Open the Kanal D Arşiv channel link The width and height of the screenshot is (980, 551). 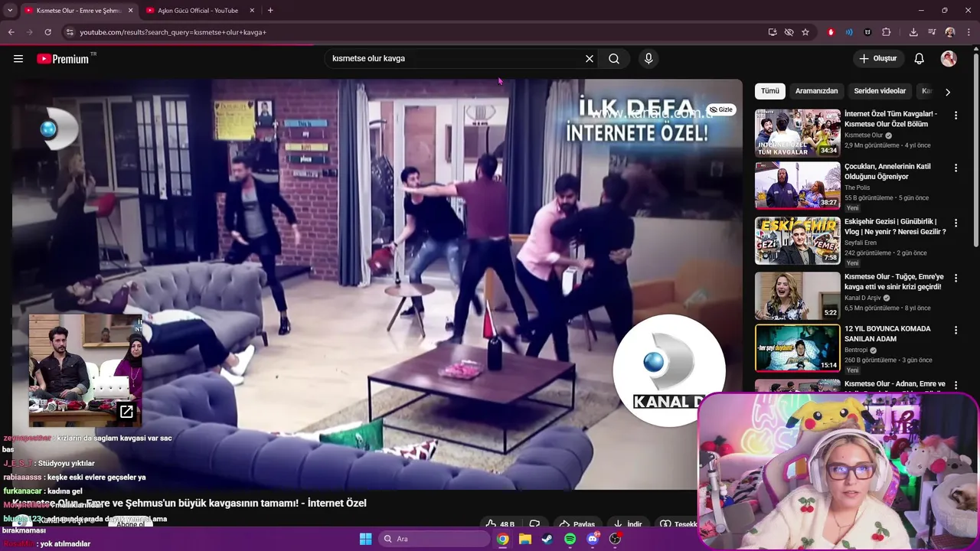pos(863,298)
